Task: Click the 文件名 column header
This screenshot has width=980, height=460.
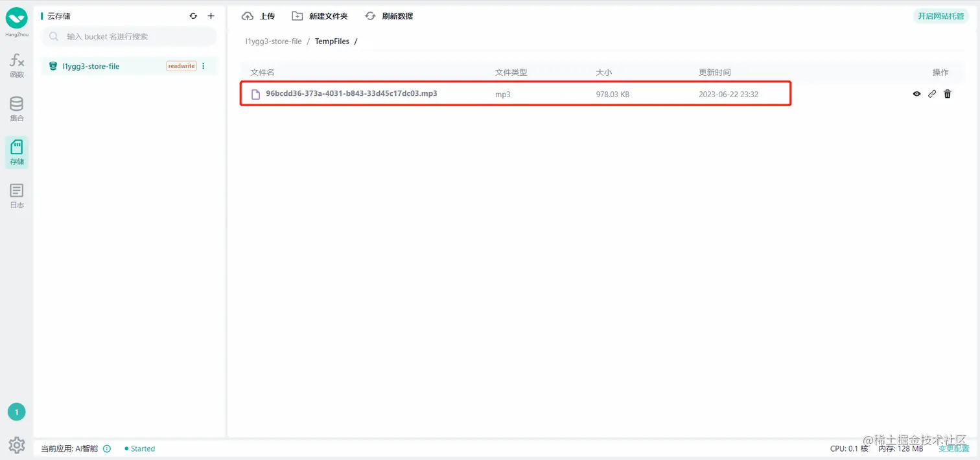Action: pyautogui.click(x=262, y=73)
